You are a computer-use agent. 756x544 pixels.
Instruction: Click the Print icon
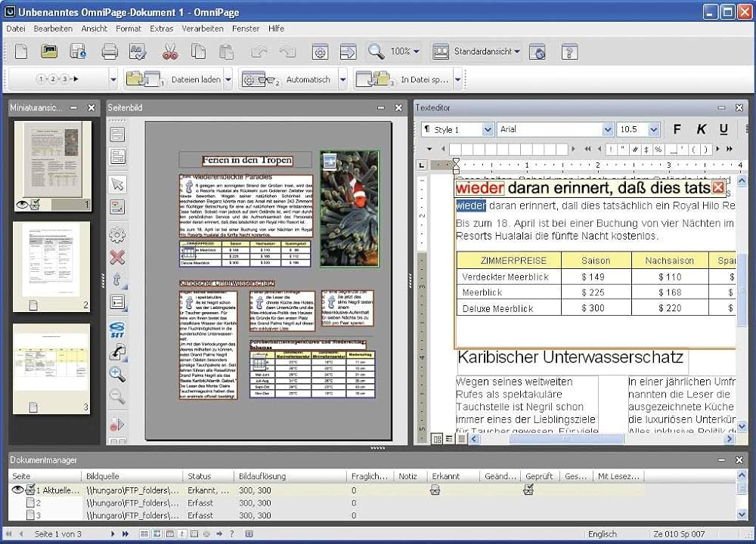pyautogui.click(x=110, y=51)
